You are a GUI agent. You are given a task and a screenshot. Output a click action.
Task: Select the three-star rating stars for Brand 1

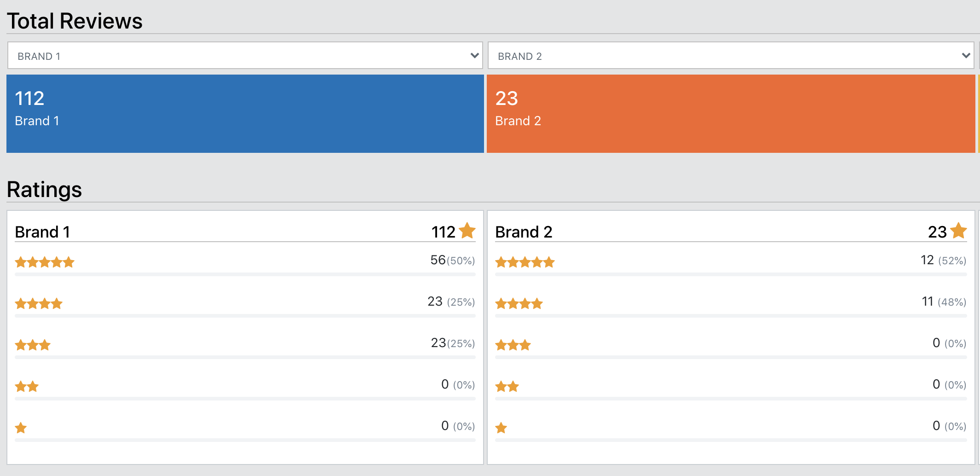[x=33, y=344]
